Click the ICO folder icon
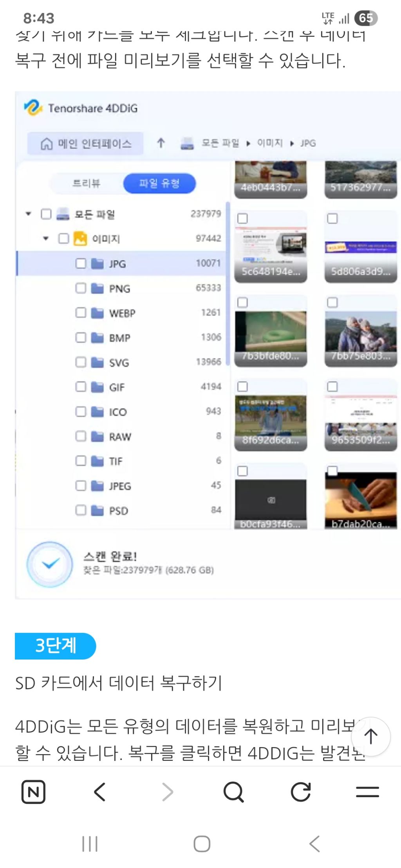This screenshot has width=401, height=868. pyautogui.click(x=97, y=412)
